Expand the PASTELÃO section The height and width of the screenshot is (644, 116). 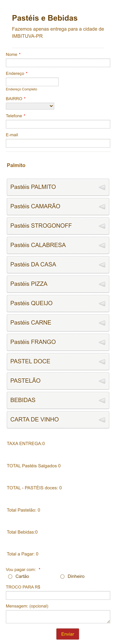(x=58, y=381)
